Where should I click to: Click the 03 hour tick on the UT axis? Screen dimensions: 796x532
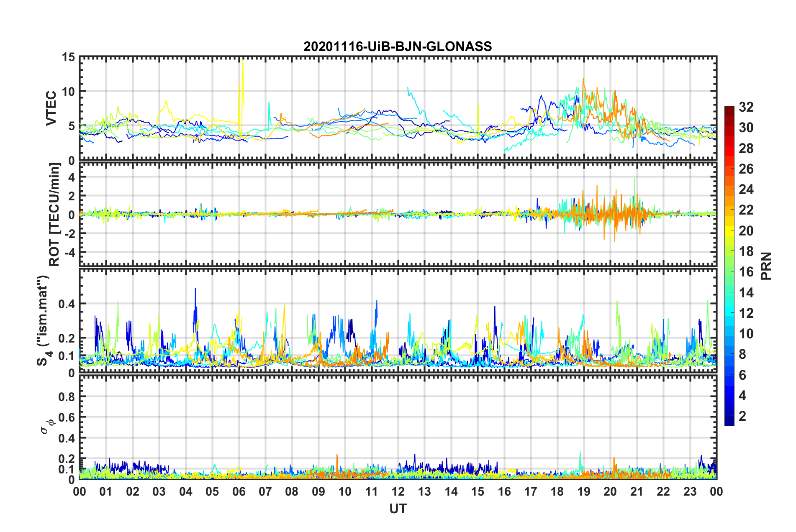[x=159, y=492]
